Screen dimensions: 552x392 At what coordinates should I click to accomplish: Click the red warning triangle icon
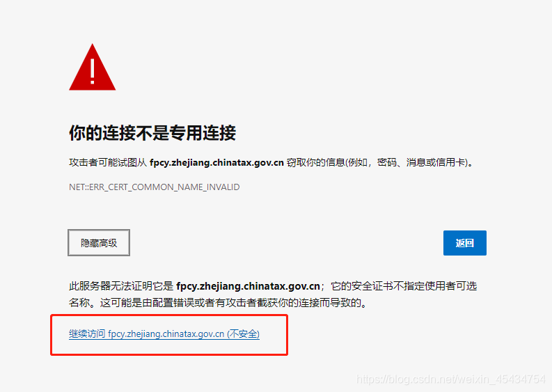(x=93, y=68)
